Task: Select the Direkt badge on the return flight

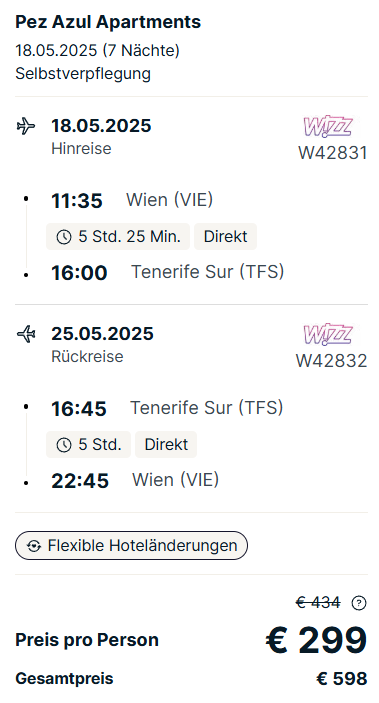Action: point(166,444)
